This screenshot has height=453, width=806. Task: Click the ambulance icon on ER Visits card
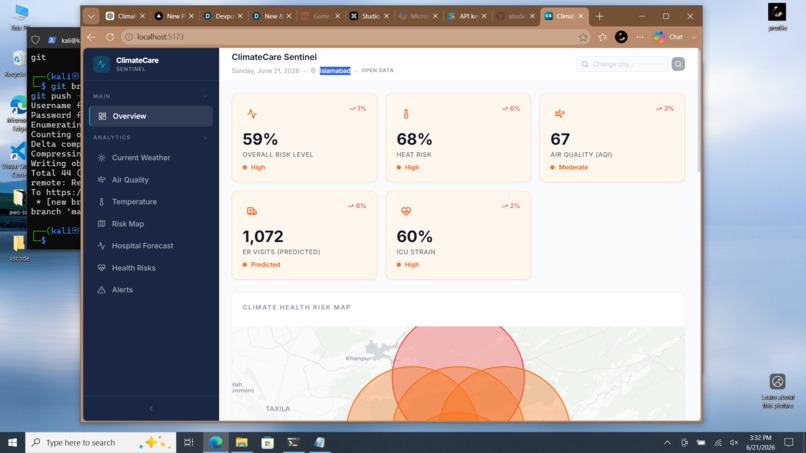(252, 211)
